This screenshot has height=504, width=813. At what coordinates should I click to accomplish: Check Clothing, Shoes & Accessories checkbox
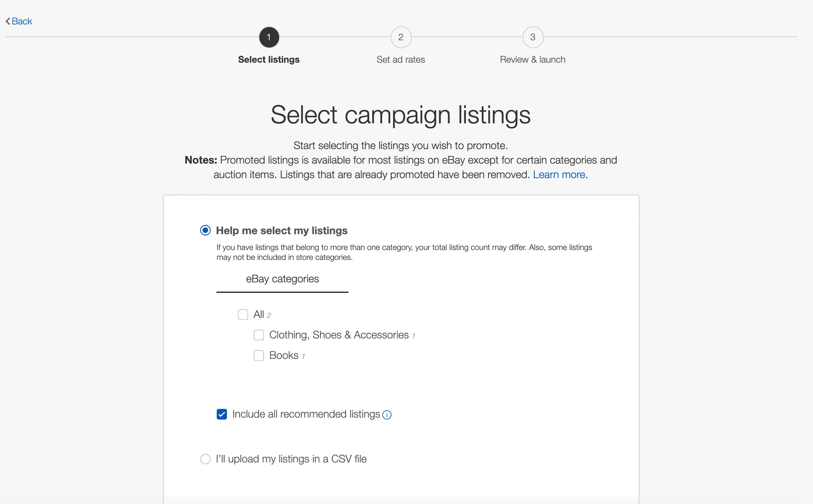259,335
